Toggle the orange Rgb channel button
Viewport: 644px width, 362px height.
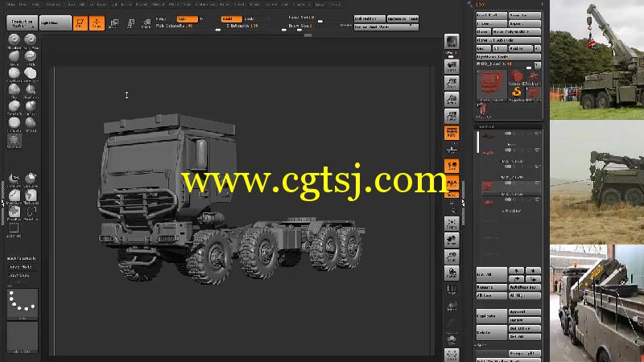point(187,19)
